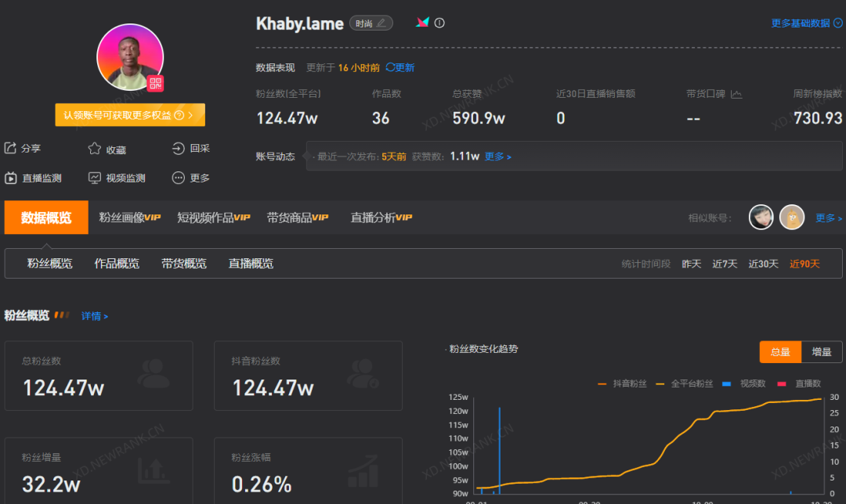Set time range to 近7天
Image resolution: width=846 pixels, height=504 pixels.
725,264
